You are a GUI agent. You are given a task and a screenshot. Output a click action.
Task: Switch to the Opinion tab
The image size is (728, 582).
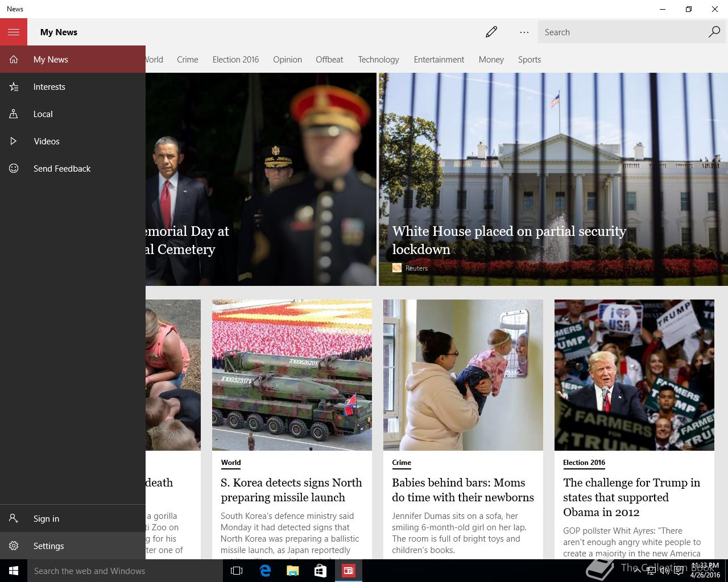287,59
